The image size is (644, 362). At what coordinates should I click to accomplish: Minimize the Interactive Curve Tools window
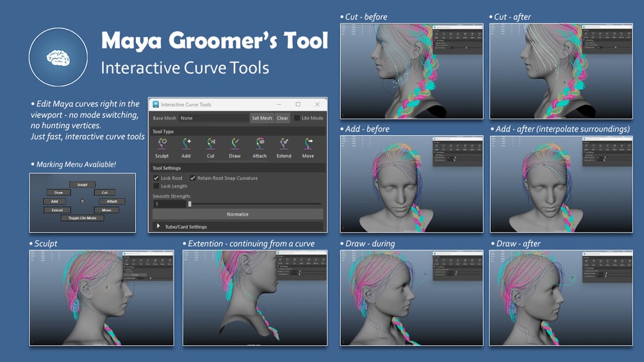[x=279, y=104]
